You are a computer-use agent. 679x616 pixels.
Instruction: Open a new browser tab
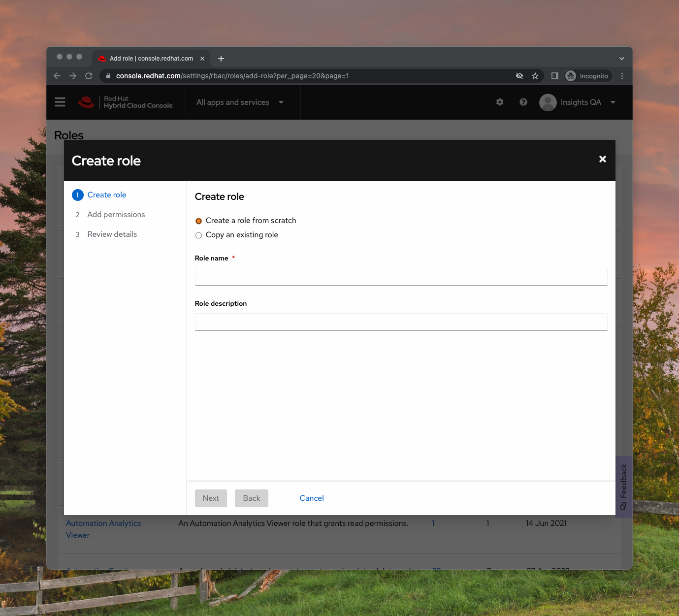click(x=221, y=59)
